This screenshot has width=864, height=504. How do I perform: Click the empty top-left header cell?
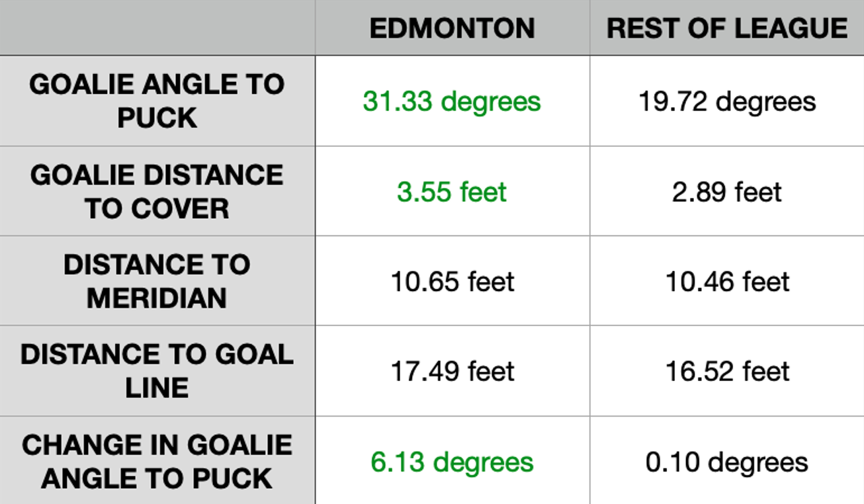(157, 28)
